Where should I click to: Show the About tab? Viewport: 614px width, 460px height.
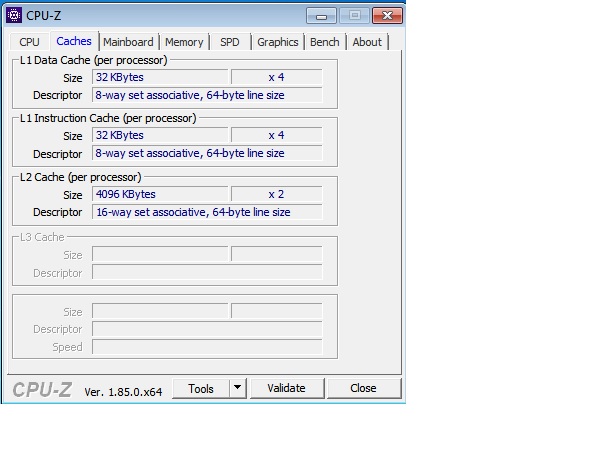coord(367,42)
